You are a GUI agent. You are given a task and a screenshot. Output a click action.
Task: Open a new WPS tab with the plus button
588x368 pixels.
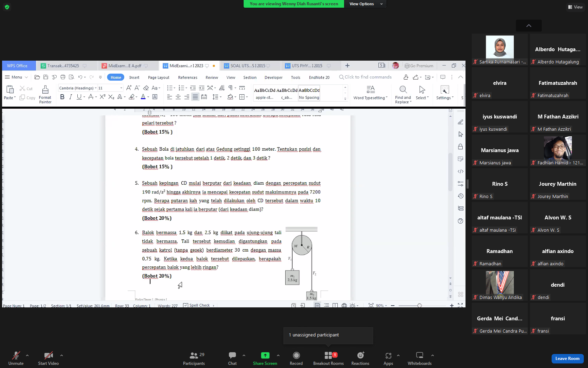pos(347,66)
